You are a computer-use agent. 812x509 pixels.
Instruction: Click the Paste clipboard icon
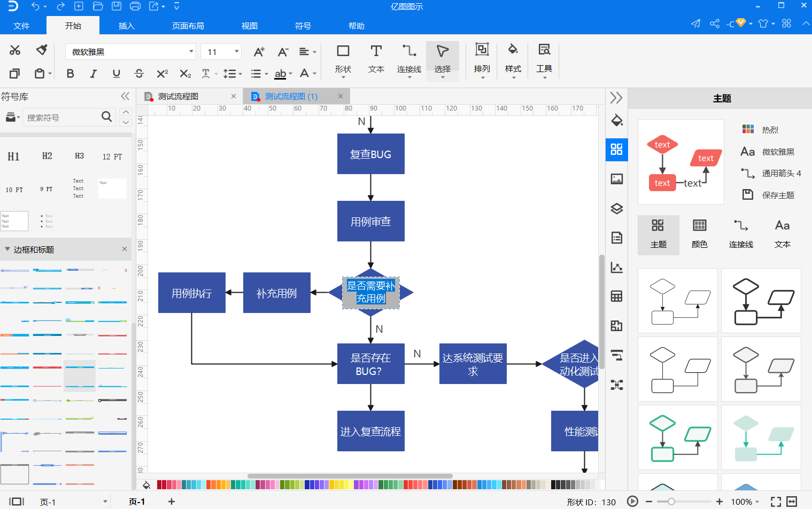pos(40,74)
